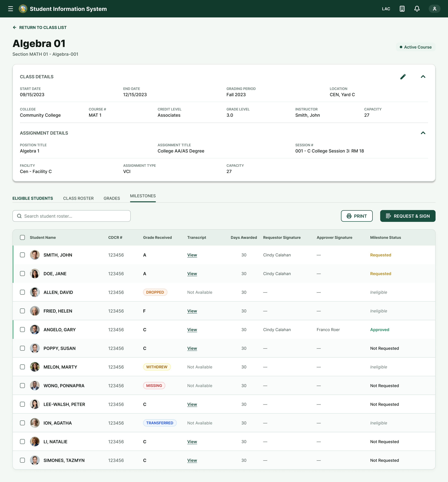Click the Print button
This screenshot has width=448, height=482.
[357, 216]
